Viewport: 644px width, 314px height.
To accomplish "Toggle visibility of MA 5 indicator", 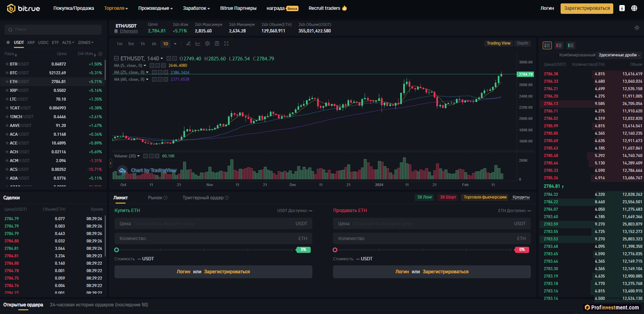I will click(152, 66).
